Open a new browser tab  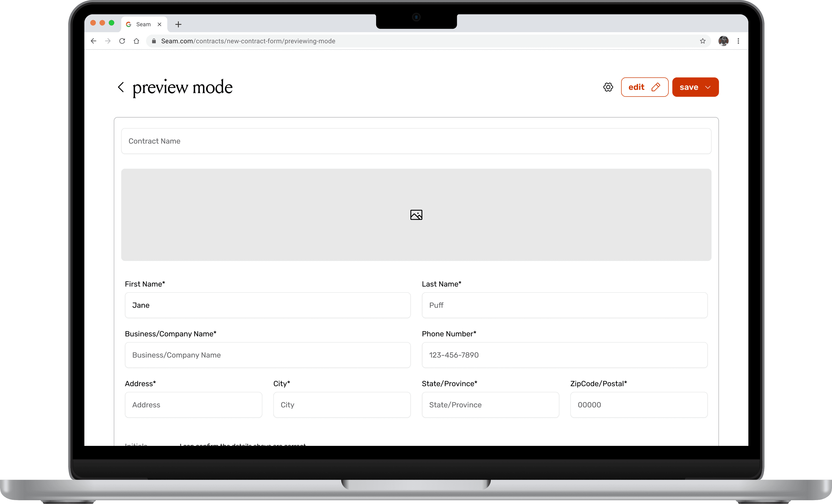click(178, 24)
